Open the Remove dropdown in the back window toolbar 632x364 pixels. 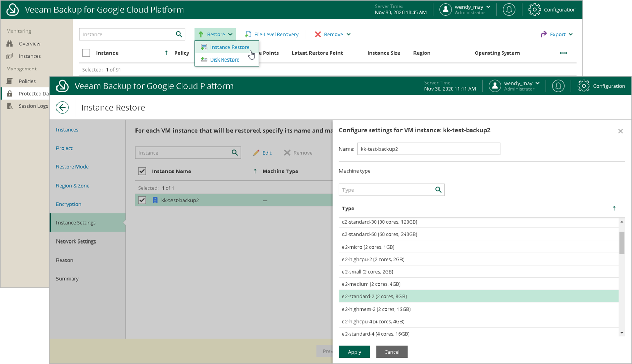pos(332,34)
